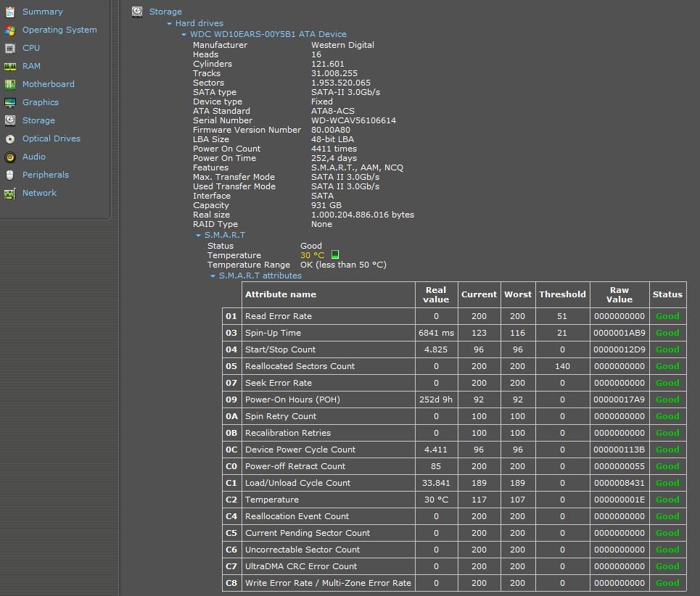Click the Network icon in sidebar
Viewport: 700px width, 596px height.
9,194
